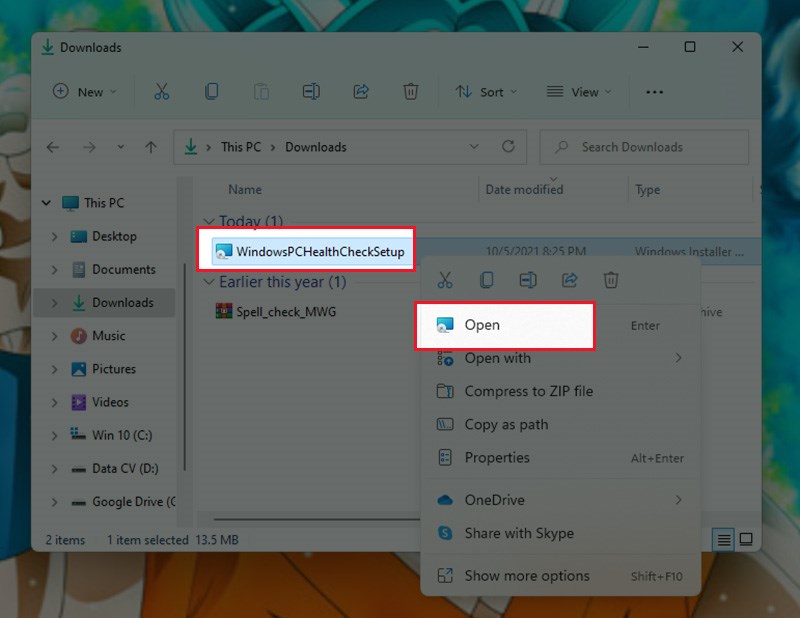Screen dimensions: 800x618
Task: Click the Delete icon in the context menu
Action: 611,280
